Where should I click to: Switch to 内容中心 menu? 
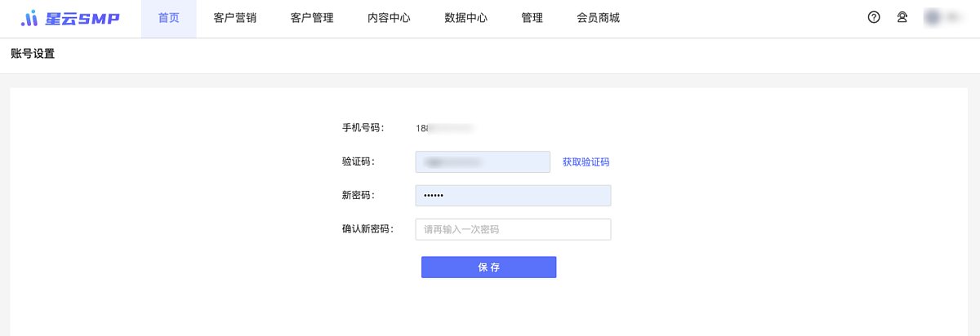pos(389,18)
